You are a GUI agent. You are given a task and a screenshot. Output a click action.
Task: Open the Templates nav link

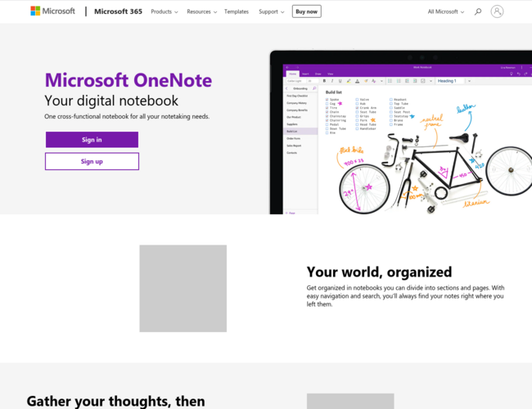pos(237,11)
